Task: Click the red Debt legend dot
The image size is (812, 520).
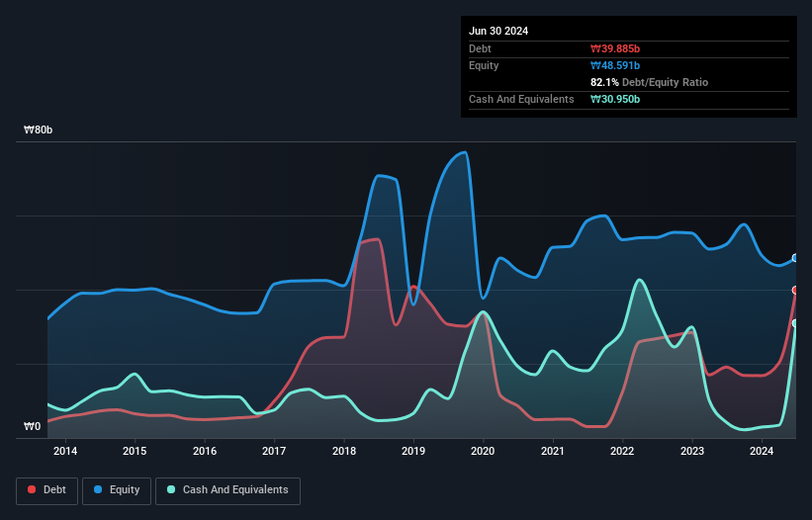Action: tap(32, 489)
